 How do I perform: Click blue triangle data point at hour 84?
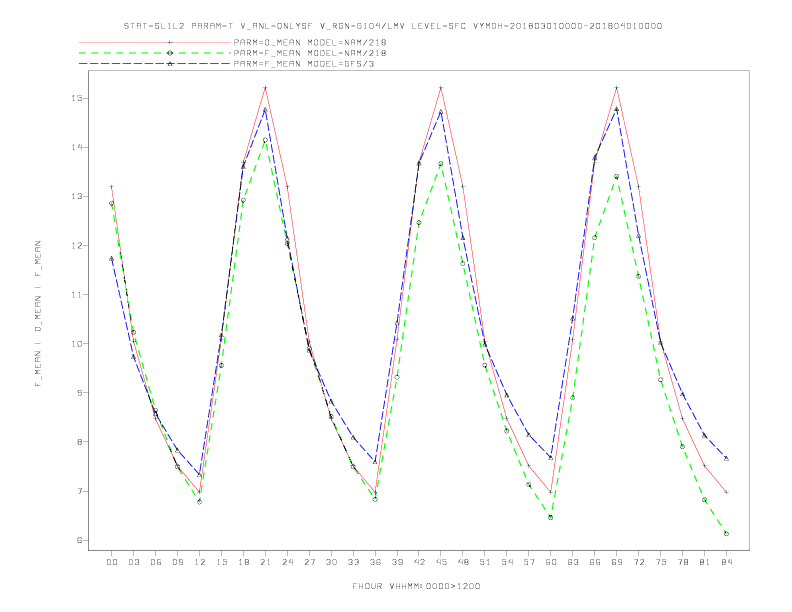tap(726, 458)
